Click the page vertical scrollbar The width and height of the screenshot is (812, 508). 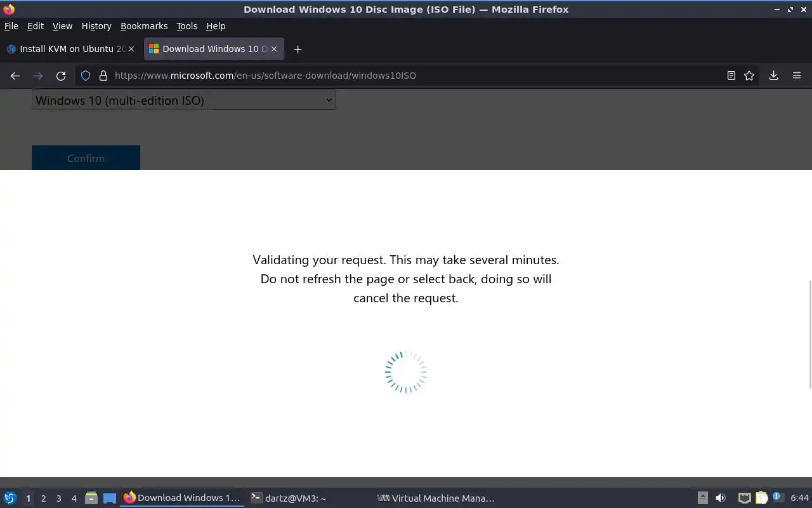coord(809,333)
